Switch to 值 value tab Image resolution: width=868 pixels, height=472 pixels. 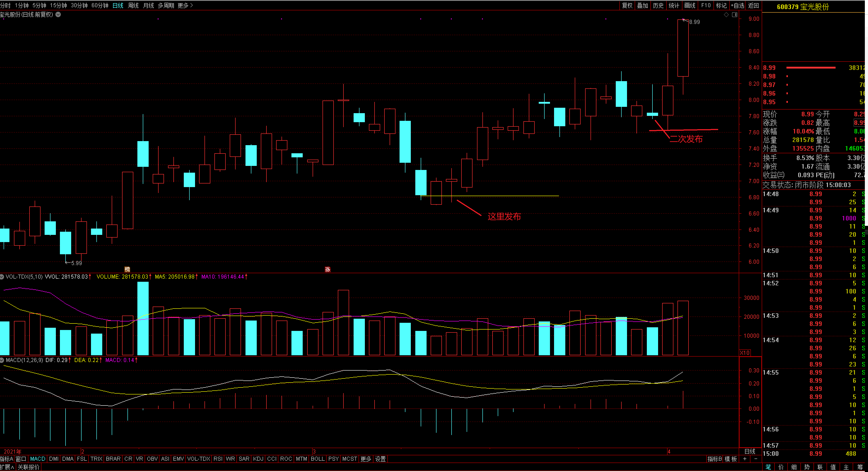tap(833, 467)
